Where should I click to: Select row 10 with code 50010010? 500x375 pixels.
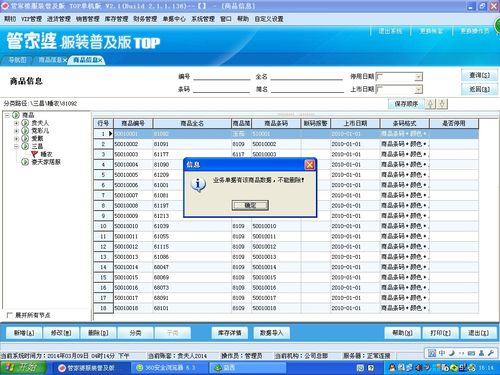(x=286, y=226)
